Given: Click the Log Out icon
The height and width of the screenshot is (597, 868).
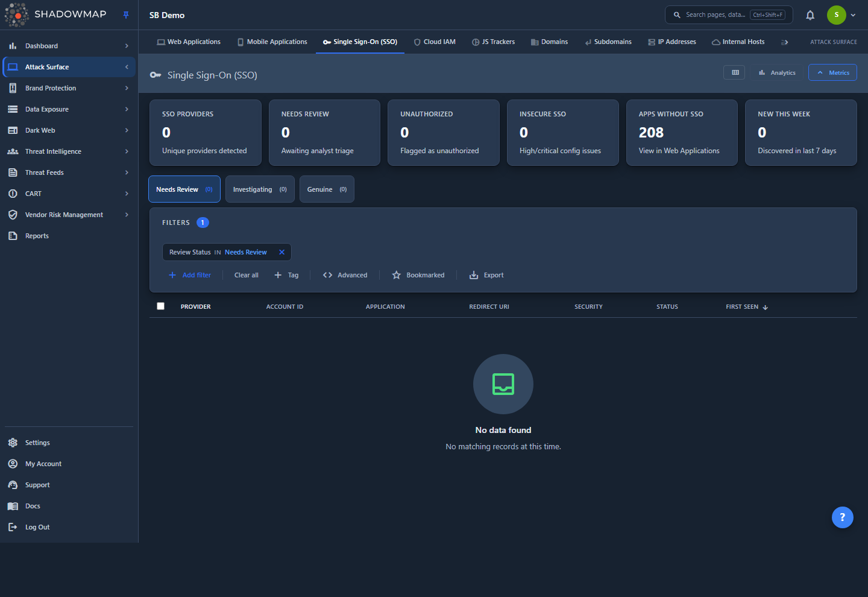Looking at the screenshot, I should [x=13, y=527].
